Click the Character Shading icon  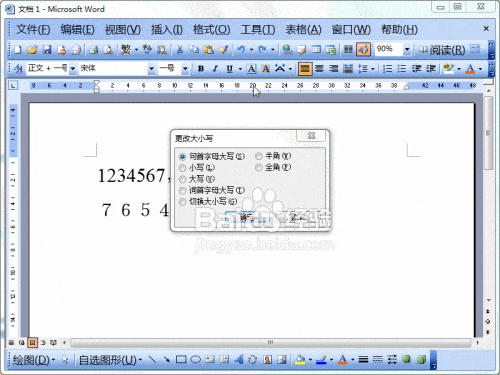coord(266,69)
